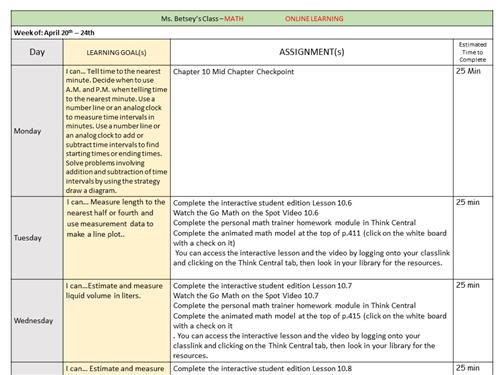
Task: Click the 'LEARNING GOAL(s)' column header
Action: (x=116, y=52)
